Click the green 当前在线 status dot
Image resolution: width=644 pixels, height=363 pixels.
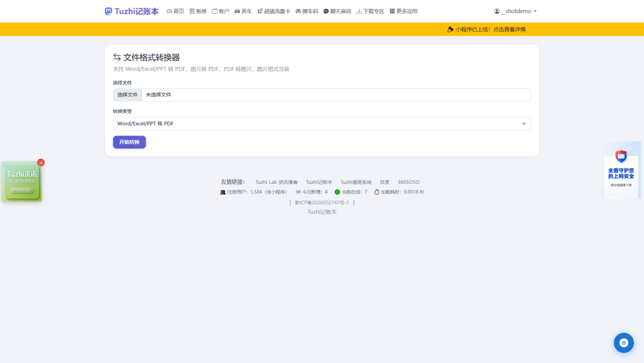(x=337, y=192)
